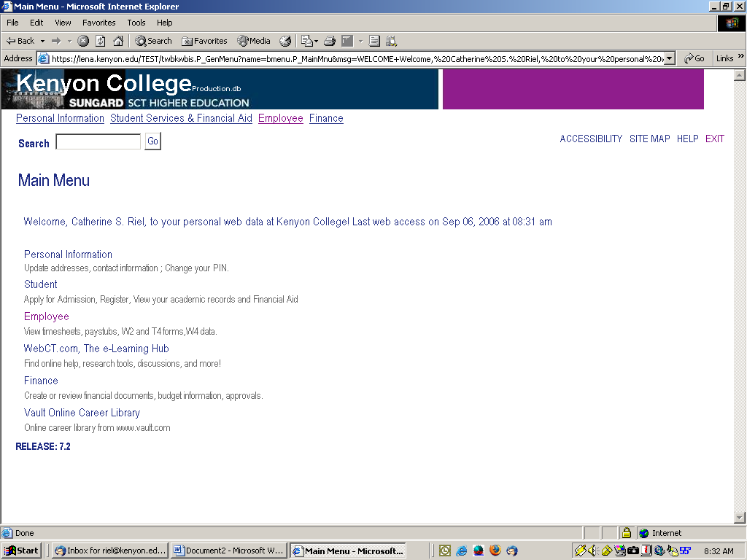The height and width of the screenshot is (560, 747).
Task: Click the vertical scrollbar up arrow
Action: pos(740,75)
